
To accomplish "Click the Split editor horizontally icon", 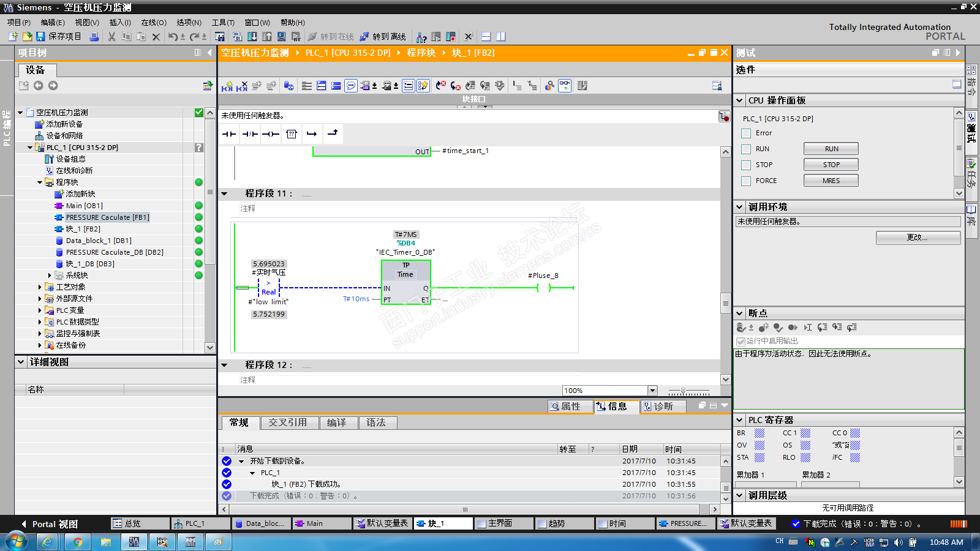I will (x=486, y=37).
